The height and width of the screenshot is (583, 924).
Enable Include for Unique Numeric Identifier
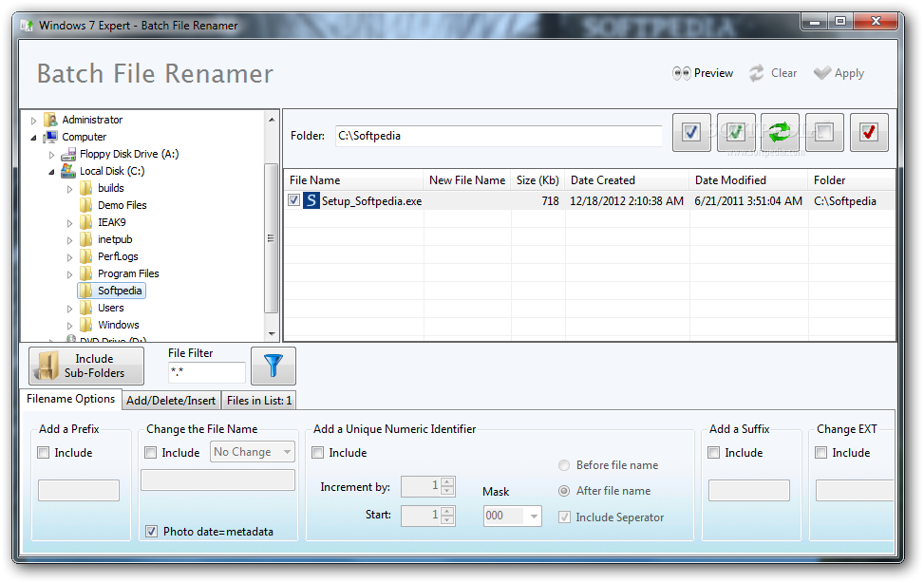[317, 453]
